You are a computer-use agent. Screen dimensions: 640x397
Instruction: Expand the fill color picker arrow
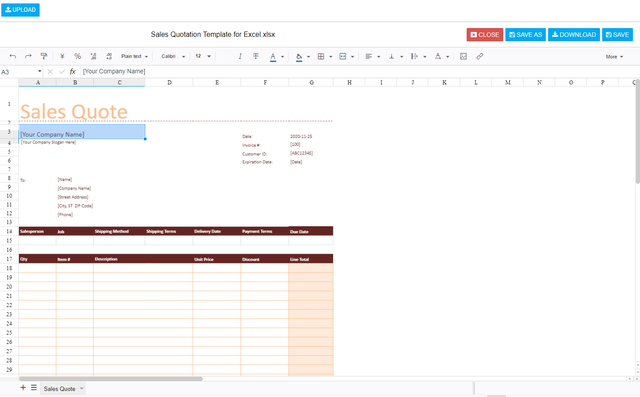click(x=308, y=56)
